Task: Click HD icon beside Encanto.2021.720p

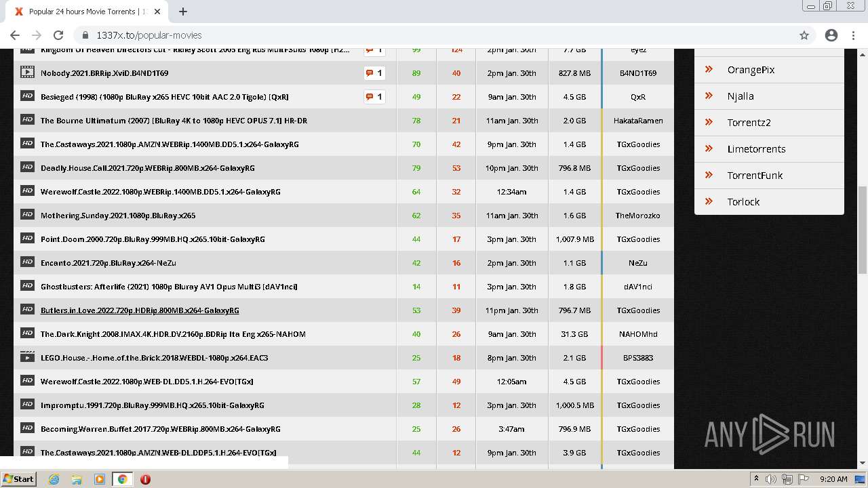Action: 27,262
